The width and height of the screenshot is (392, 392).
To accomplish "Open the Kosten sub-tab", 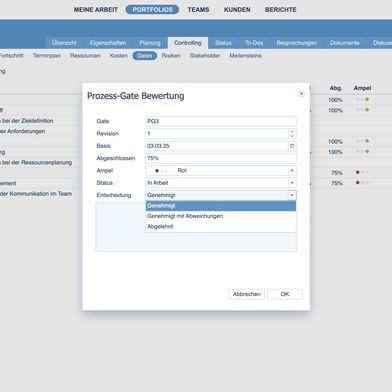I will pos(119,56).
